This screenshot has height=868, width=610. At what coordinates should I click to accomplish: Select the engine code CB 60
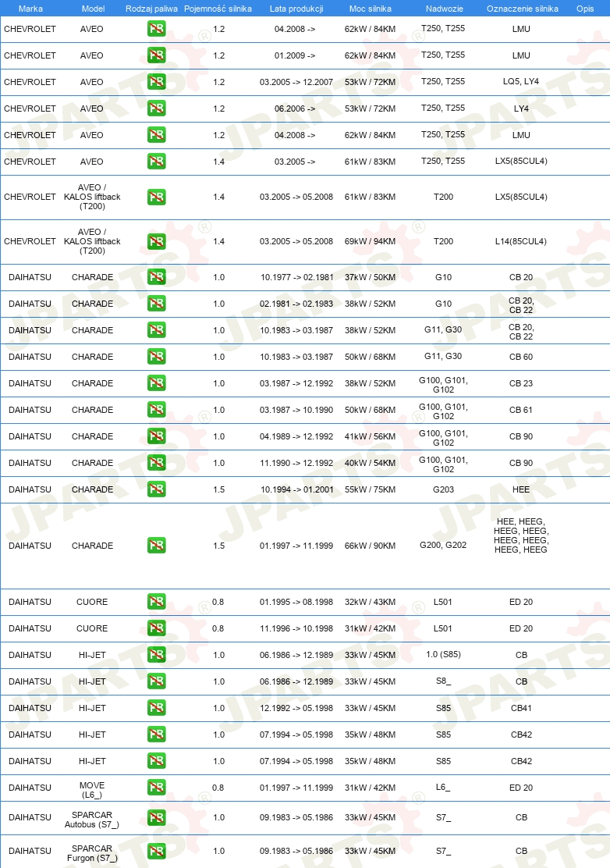tap(521, 357)
